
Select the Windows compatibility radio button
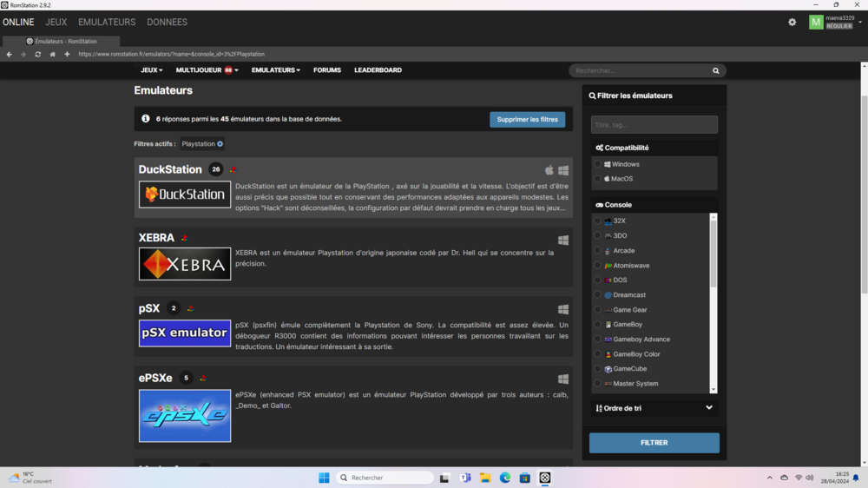597,164
